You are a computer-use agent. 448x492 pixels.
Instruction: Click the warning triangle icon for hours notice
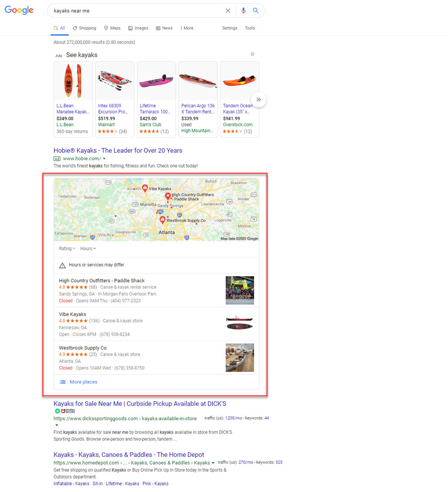tap(62, 266)
